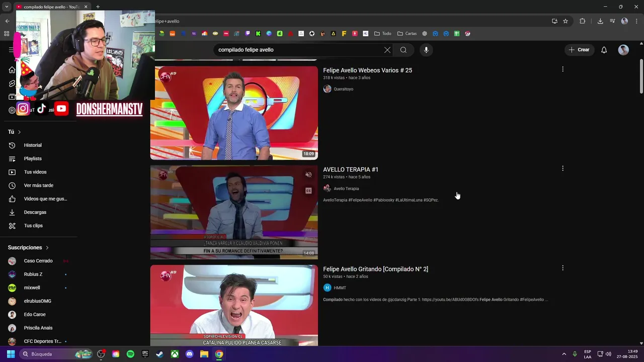Screen dimensions: 644x362
Task: Open Spotify from the taskbar
Action: click(x=130, y=354)
